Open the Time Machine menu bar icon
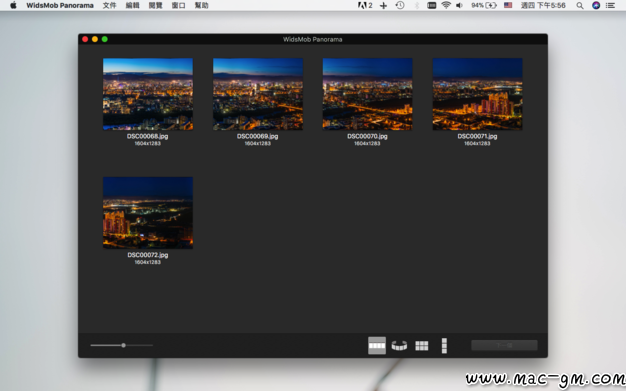Image resolution: width=626 pixels, height=391 pixels. click(400, 6)
